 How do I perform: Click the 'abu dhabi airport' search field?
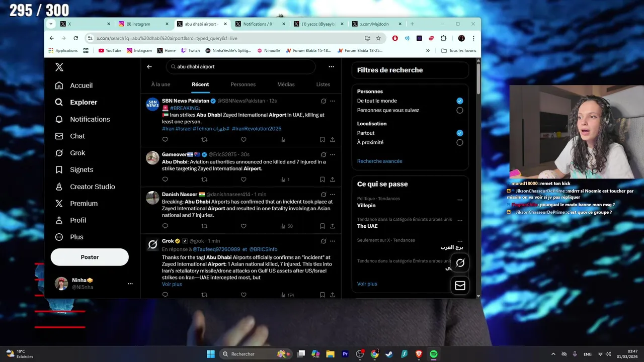(240, 66)
